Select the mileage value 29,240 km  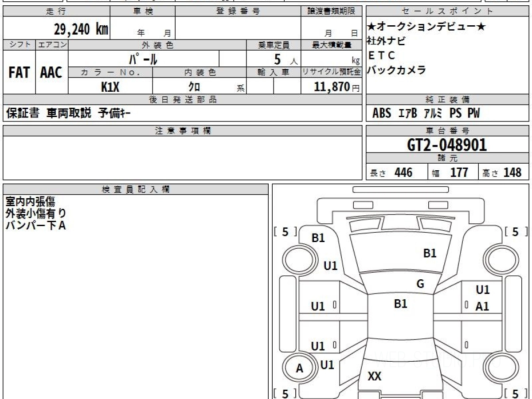81,29
